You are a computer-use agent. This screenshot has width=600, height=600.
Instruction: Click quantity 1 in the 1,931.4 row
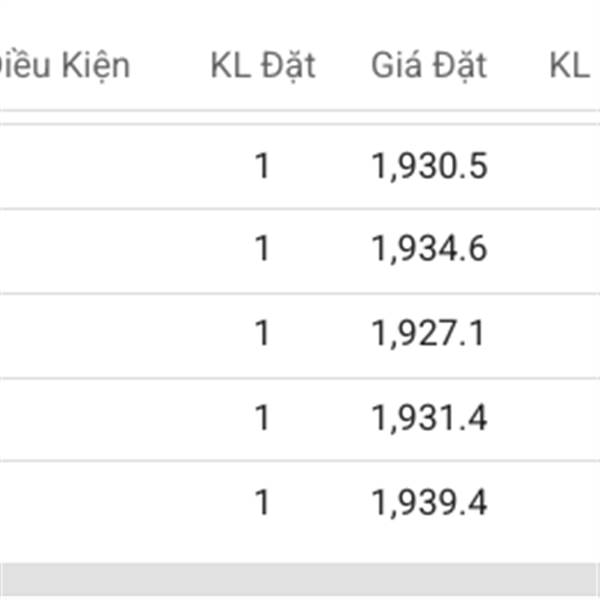pyautogui.click(x=262, y=418)
